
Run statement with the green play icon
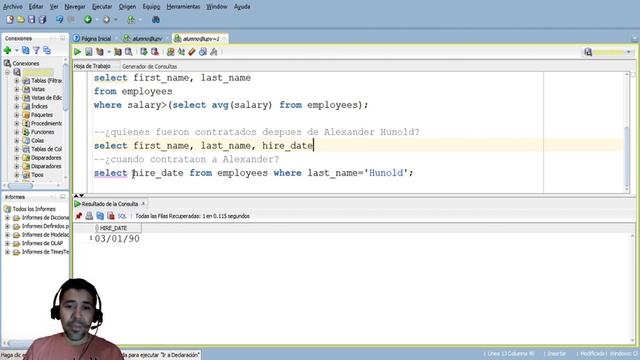tap(77, 52)
